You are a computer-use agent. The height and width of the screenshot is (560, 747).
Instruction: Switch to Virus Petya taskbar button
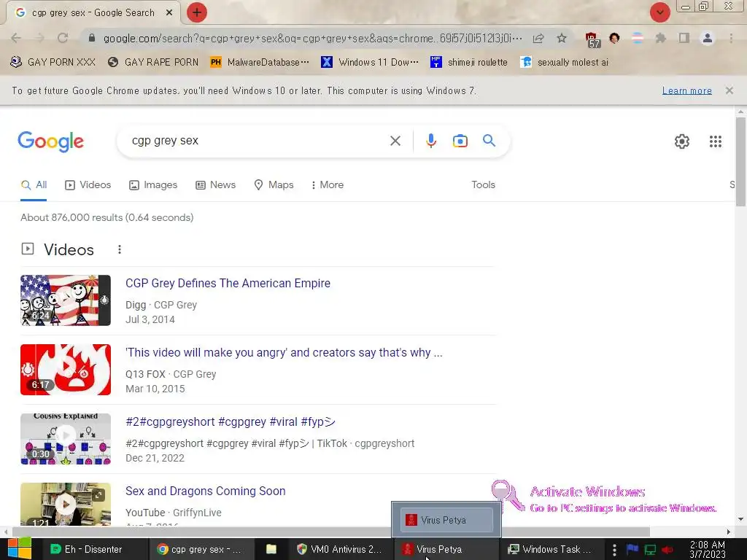pyautogui.click(x=446, y=549)
